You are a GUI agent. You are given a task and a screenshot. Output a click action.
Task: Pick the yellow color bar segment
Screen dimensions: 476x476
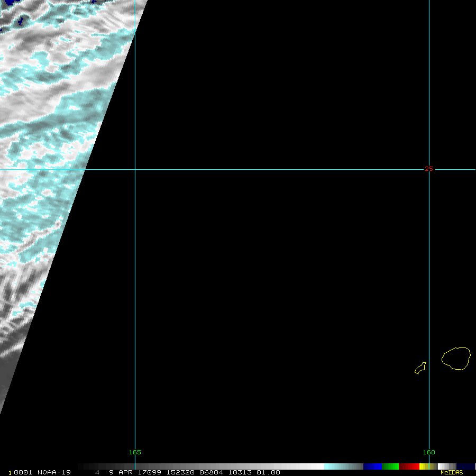pyautogui.click(x=423, y=466)
